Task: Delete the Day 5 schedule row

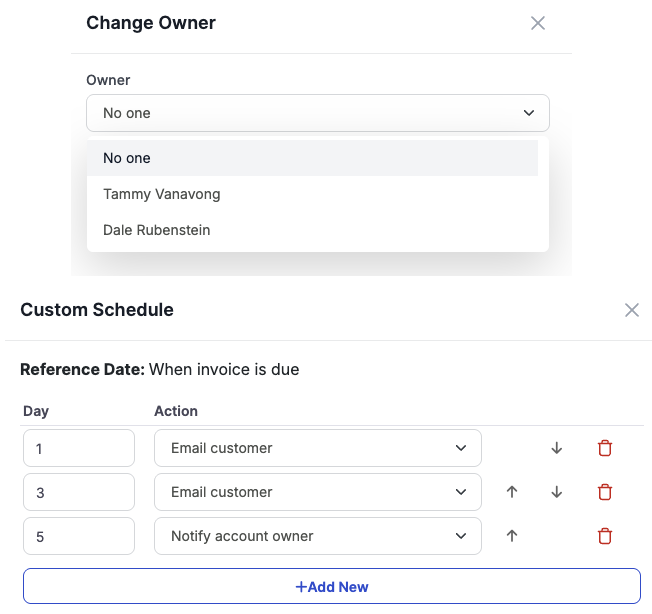Action: pos(604,536)
